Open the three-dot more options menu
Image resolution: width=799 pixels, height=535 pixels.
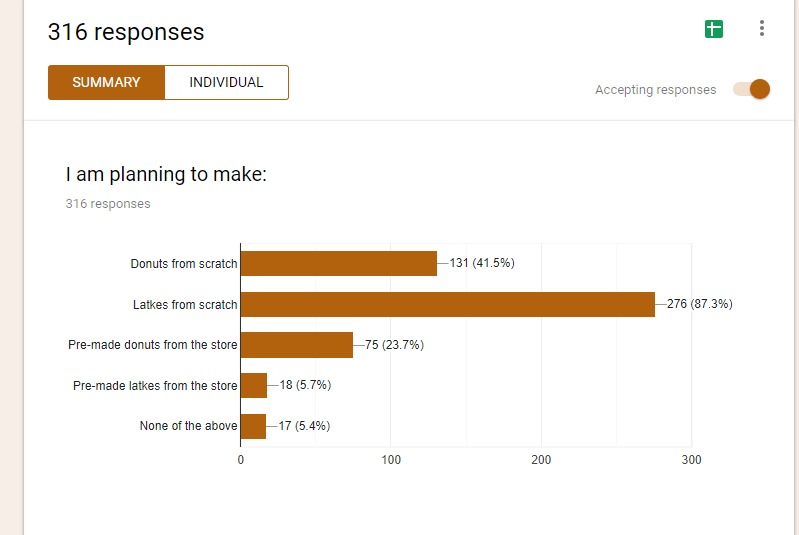click(762, 29)
